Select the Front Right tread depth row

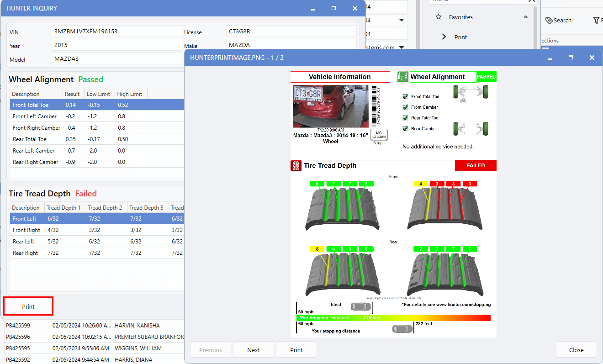[x=97, y=230]
